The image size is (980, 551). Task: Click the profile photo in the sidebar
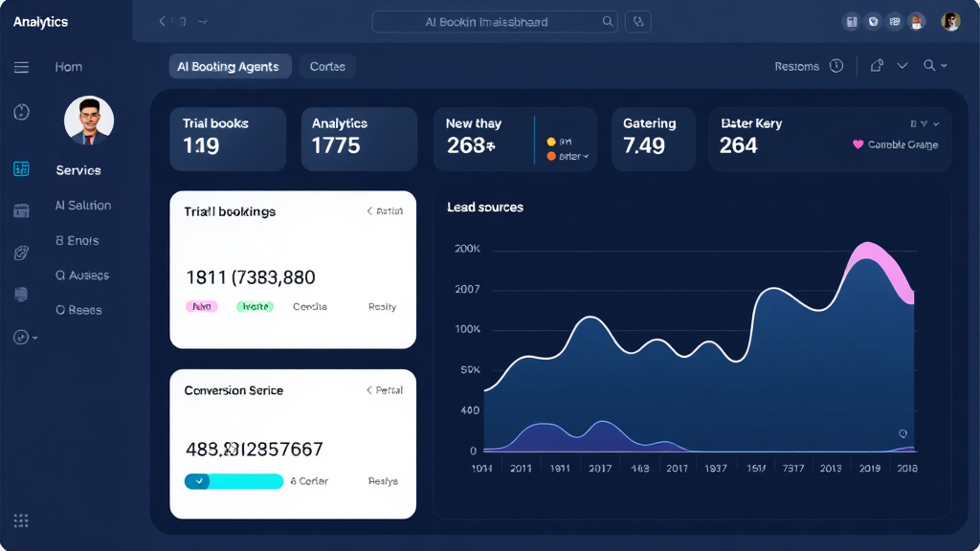[89, 121]
